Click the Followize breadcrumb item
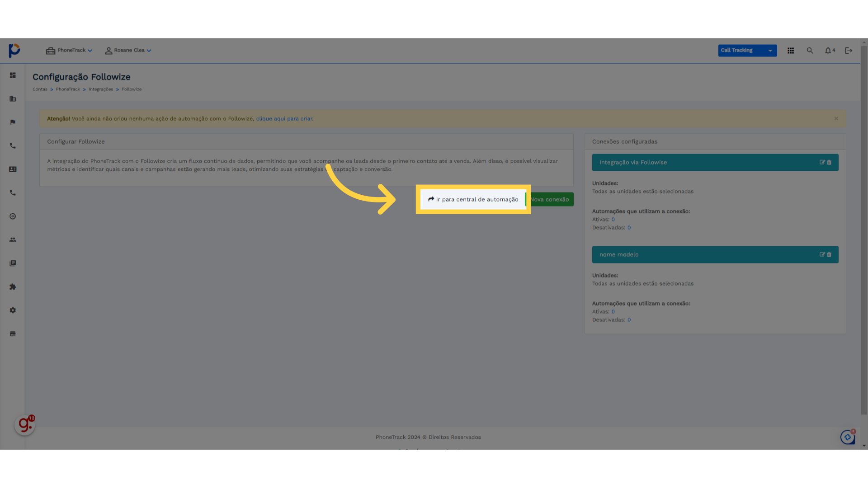868x488 pixels. point(132,89)
